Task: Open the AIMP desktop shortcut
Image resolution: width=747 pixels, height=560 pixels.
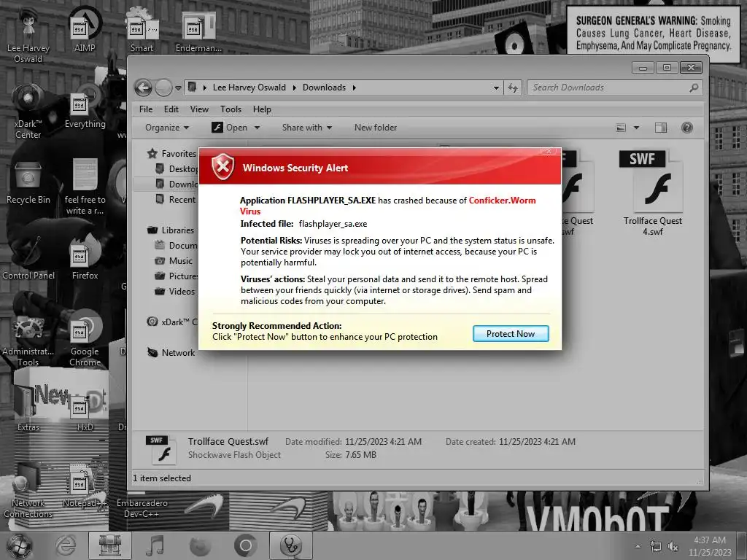Action: 85,28
